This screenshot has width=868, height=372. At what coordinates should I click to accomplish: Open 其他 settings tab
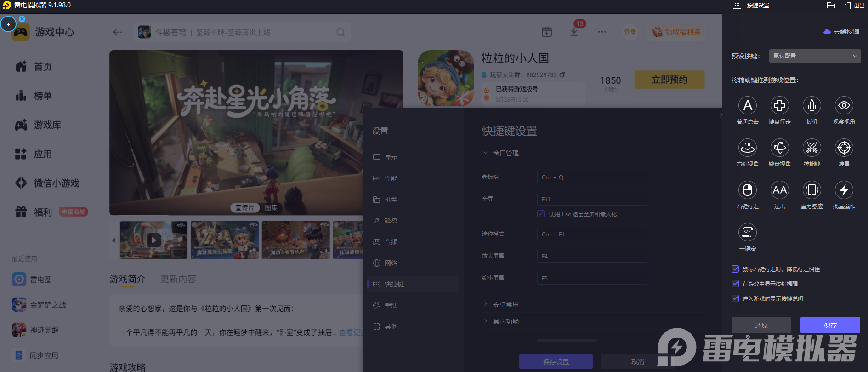tap(413, 326)
